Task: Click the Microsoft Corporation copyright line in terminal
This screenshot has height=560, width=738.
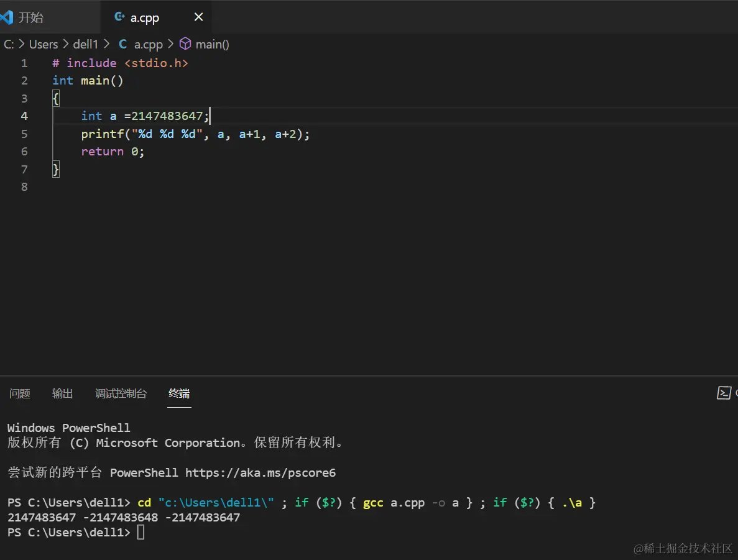Action: coord(176,443)
